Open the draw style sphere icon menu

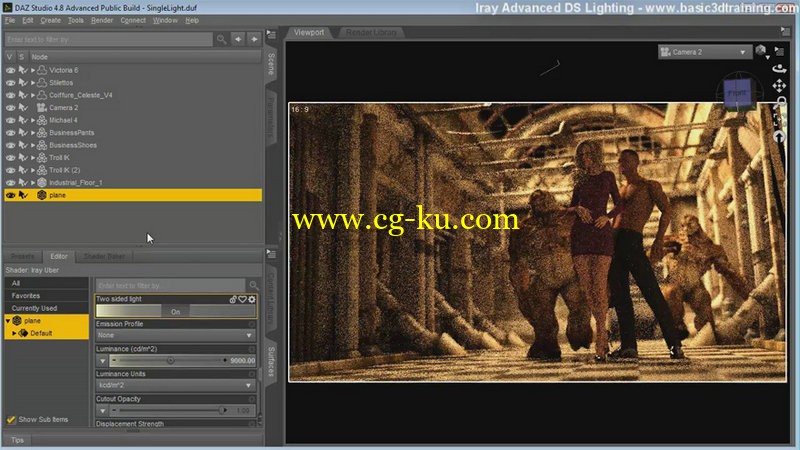point(761,51)
